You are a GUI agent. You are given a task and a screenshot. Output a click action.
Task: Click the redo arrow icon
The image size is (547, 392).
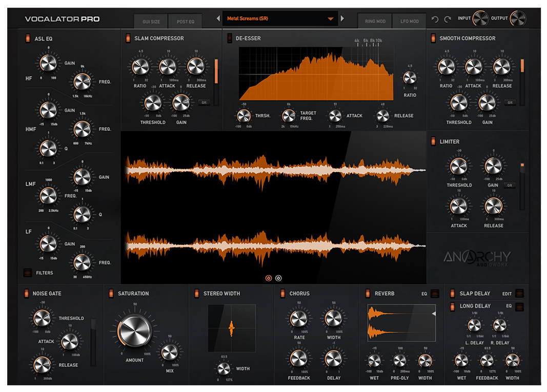coord(448,19)
